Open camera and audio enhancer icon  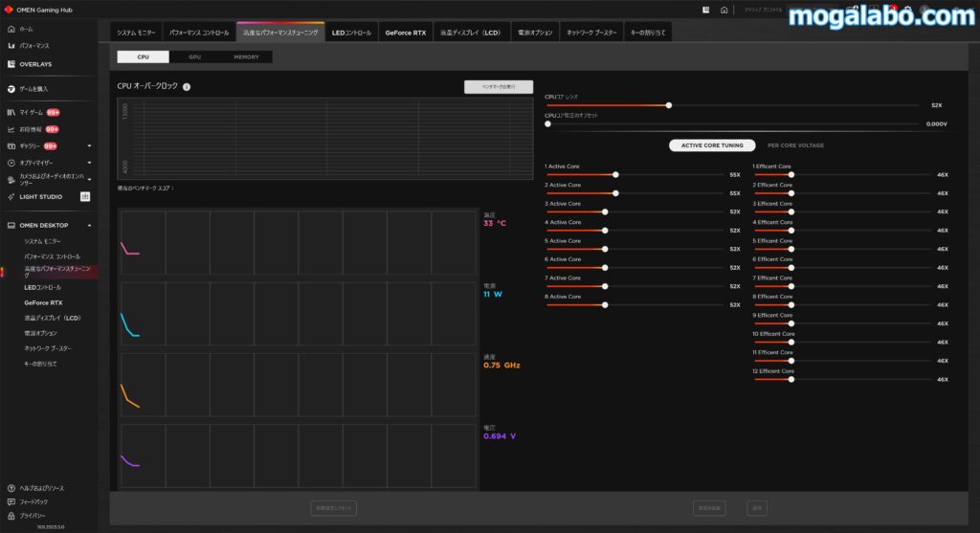tap(11, 180)
